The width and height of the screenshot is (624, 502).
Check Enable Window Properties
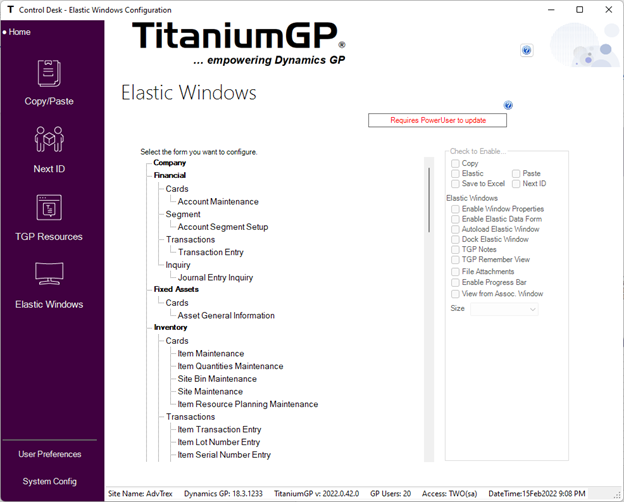click(x=455, y=209)
